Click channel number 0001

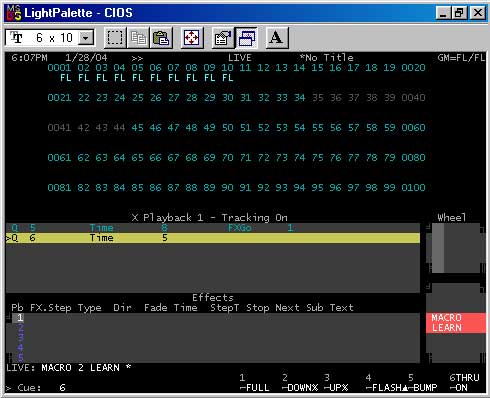click(x=59, y=68)
